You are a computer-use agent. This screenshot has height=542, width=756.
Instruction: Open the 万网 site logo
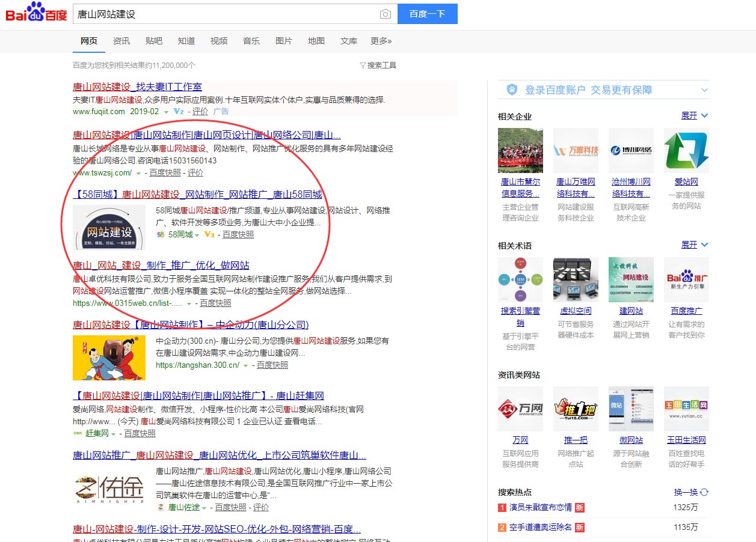(520, 409)
